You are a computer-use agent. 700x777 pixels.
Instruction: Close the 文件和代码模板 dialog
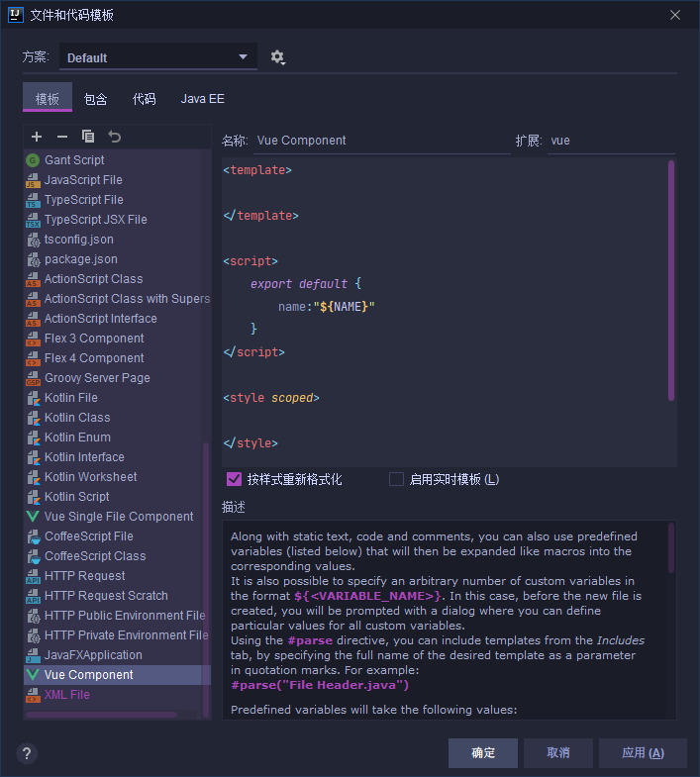tap(675, 15)
